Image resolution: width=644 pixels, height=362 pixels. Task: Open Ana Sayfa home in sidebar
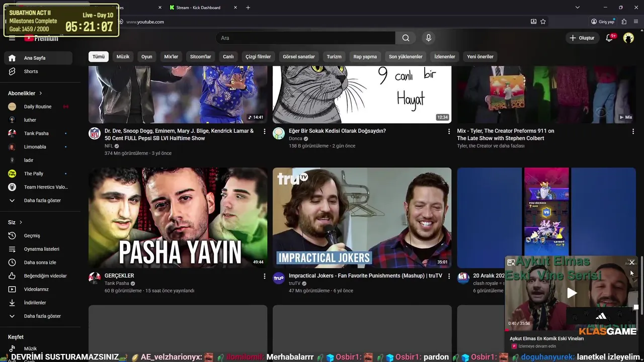38,58
